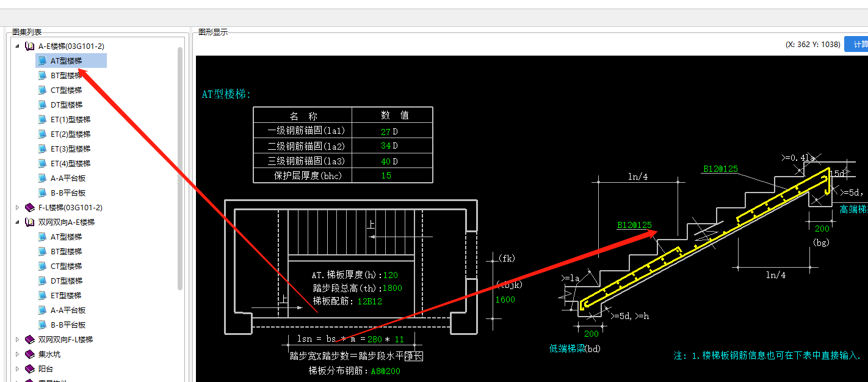Image resolution: width=868 pixels, height=382 pixels.
Task: Click DT型楼梯 icon under A-E楼梯(03G101-2)
Action: (42, 105)
